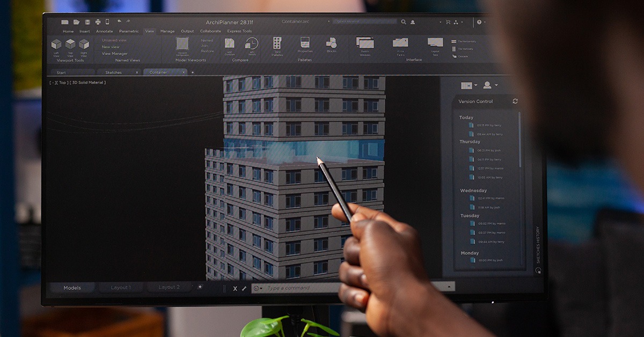Toggle the File Tabs interface option
The image size is (644, 337).
click(400, 45)
